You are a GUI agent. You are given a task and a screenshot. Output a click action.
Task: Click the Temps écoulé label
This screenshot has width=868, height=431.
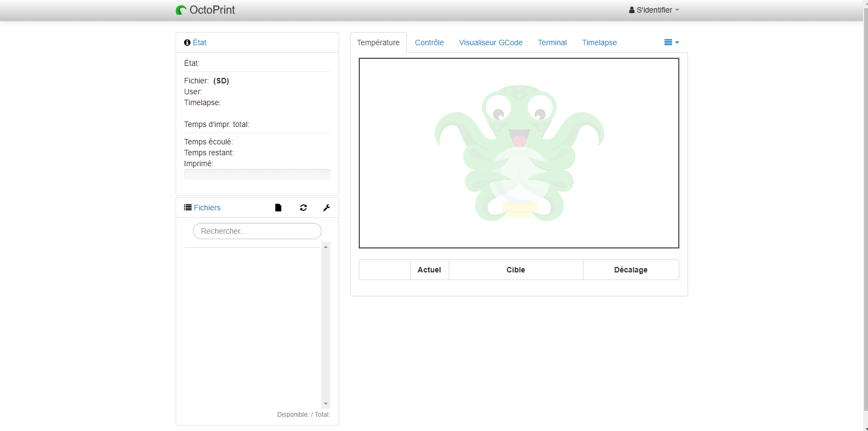[x=208, y=142]
